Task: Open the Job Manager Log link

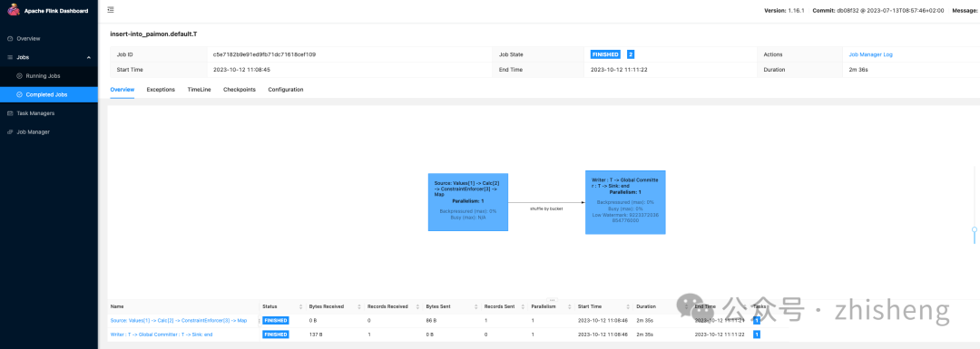Action: click(x=870, y=55)
